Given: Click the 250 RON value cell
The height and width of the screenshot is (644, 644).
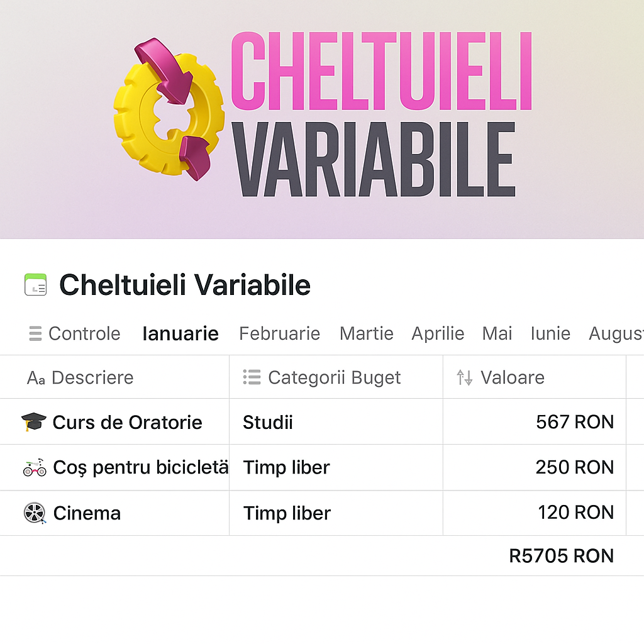Looking at the screenshot, I should (x=574, y=467).
